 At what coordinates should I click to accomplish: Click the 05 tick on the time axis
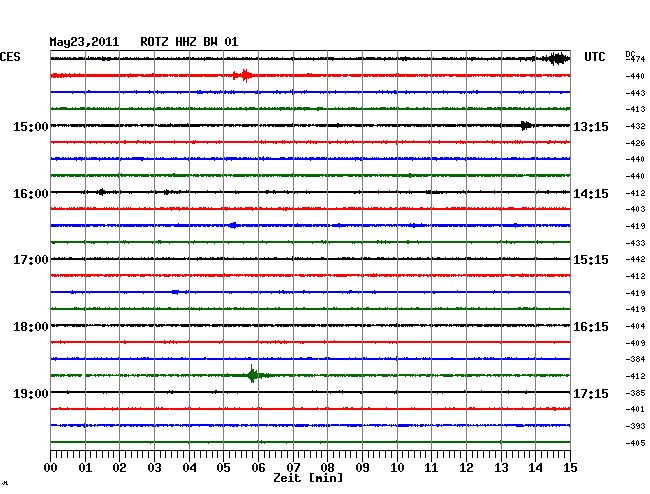(223, 468)
